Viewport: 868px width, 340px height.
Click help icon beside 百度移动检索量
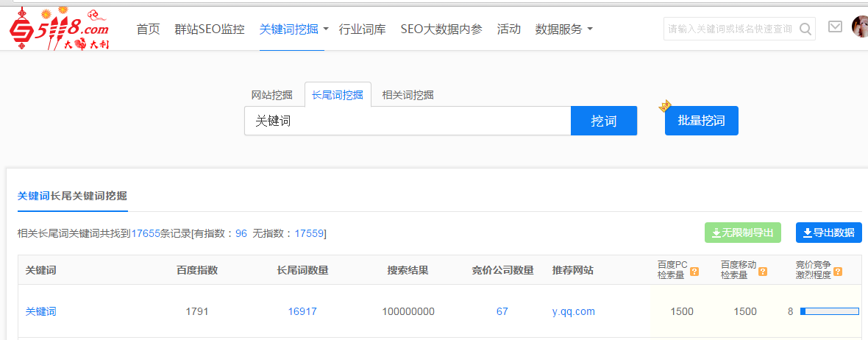point(762,272)
